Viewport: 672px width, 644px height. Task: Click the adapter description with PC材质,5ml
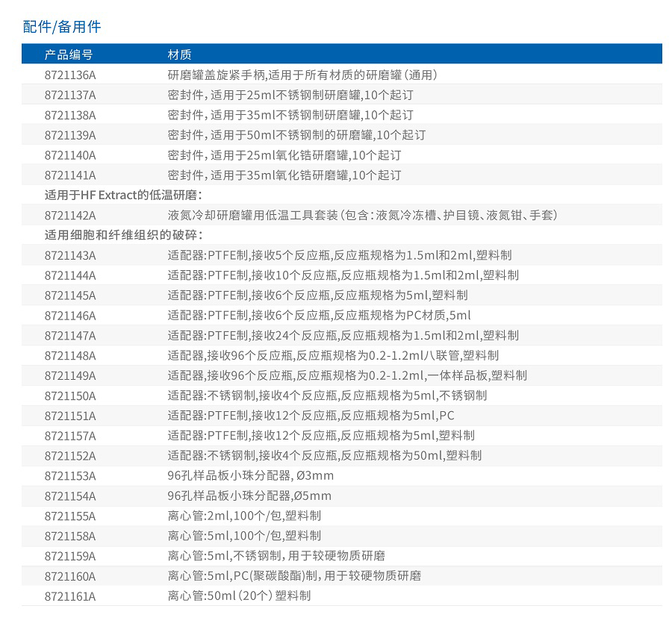[319, 316]
